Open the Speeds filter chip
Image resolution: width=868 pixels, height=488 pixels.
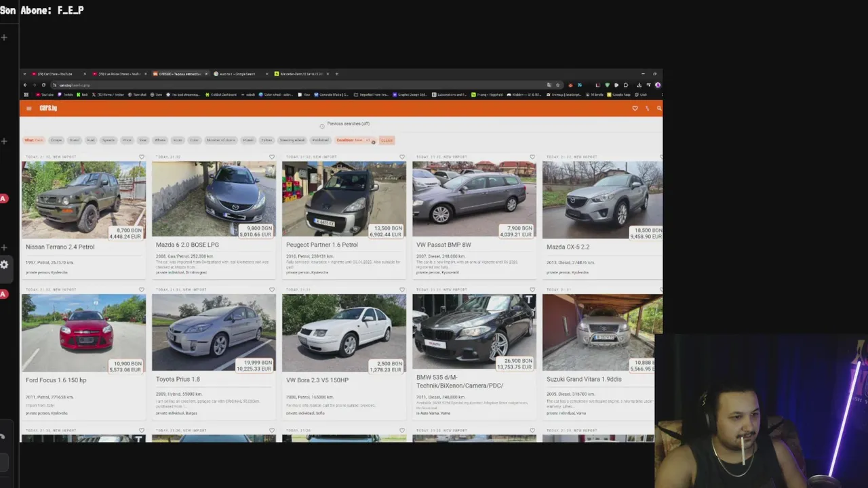tap(108, 140)
